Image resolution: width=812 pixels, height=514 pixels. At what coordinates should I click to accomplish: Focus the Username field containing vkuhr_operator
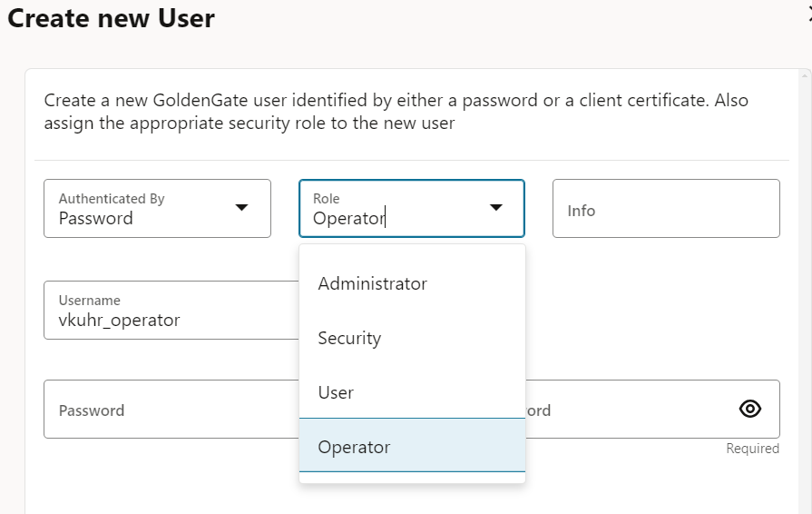[163, 320]
